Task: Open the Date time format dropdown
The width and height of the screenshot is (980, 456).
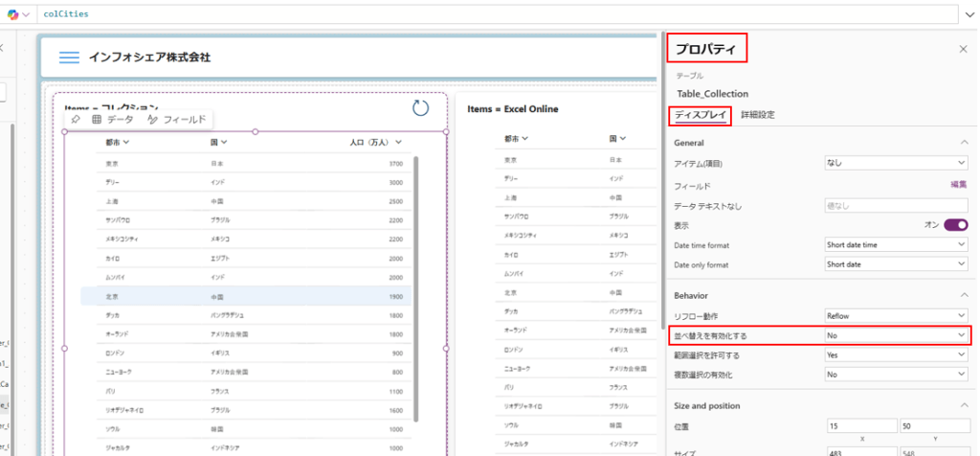Action: [896, 245]
